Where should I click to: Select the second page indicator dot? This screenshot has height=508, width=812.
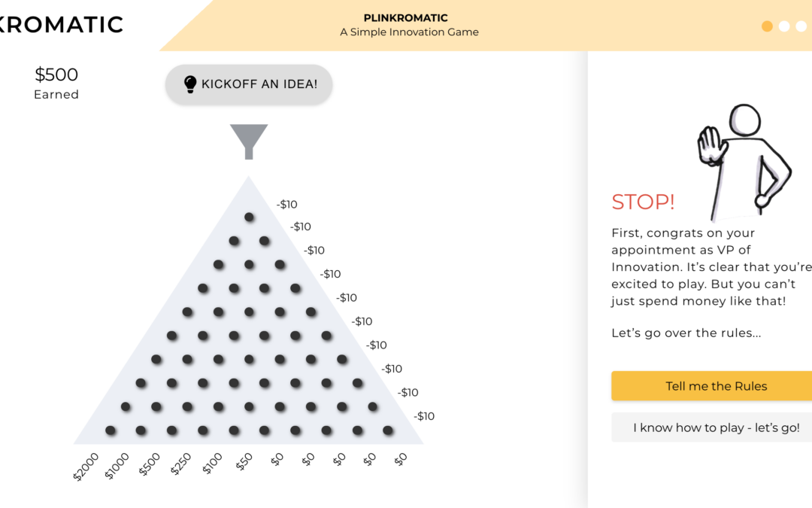(784, 26)
